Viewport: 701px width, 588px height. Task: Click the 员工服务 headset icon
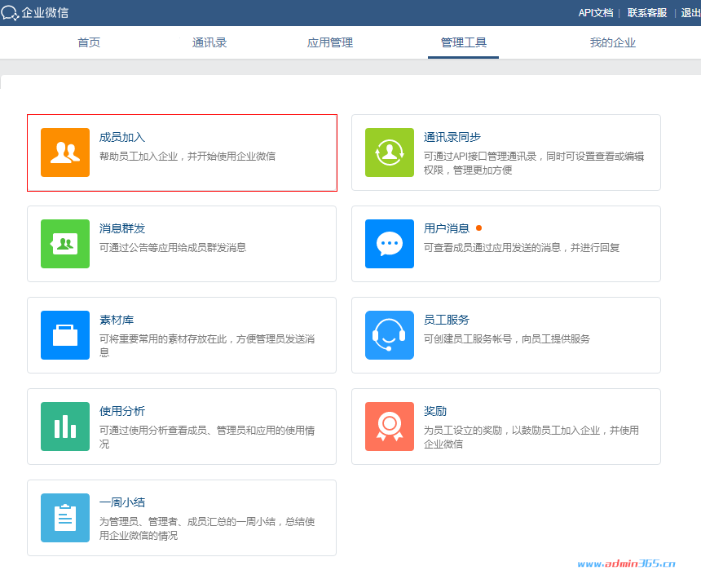[x=390, y=335]
